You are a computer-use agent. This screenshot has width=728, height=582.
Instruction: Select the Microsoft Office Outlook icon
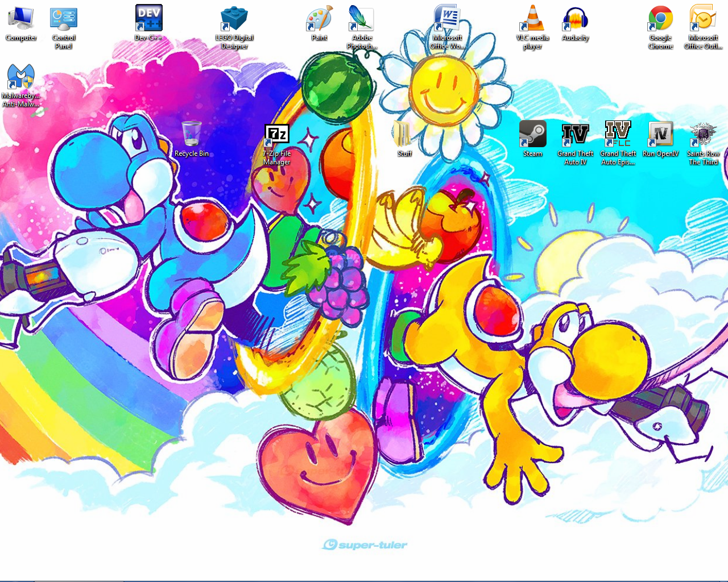pos(703,19)
